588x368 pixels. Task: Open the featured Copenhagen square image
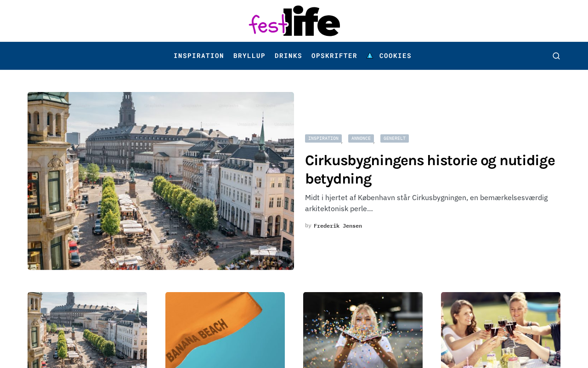pos(161,181)
